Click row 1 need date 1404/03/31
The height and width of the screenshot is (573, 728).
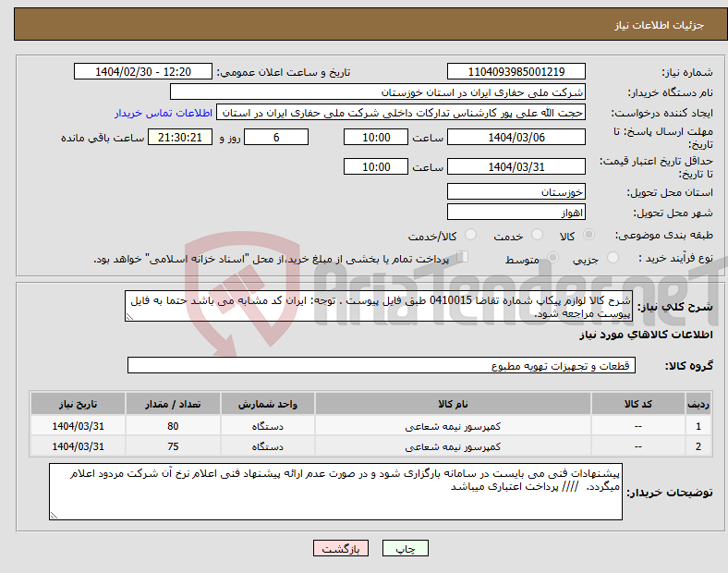point(78,426)
